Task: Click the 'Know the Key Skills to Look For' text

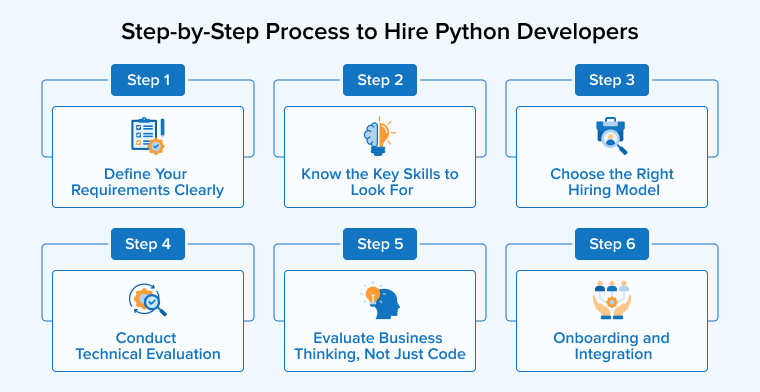Action: pyautogui.click(x=380, y=182)
